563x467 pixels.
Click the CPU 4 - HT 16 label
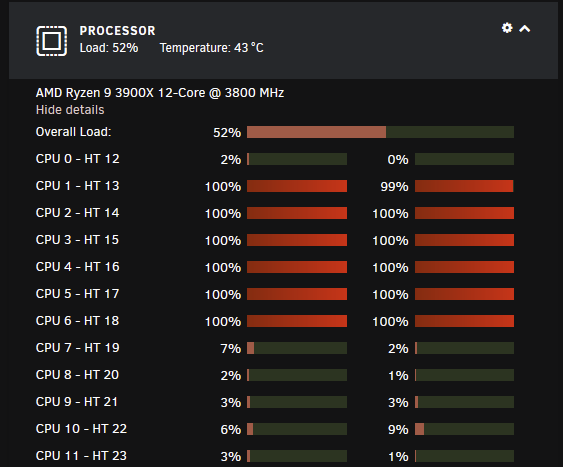tap(78, 267)
